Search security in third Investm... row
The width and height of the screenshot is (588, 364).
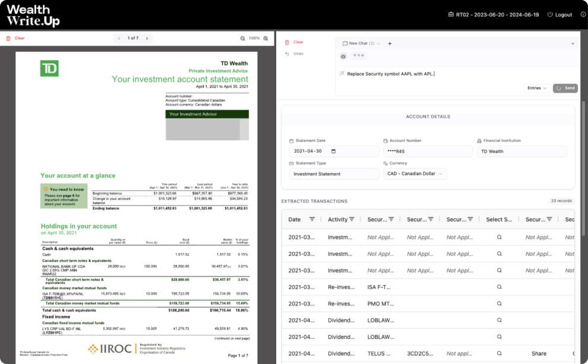click(x=499, y=270)
